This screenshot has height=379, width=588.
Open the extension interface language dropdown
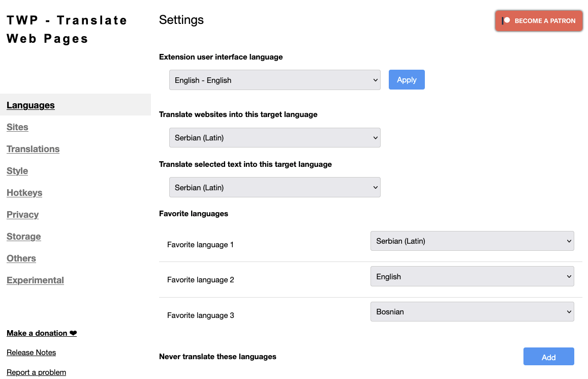pyautogui.click(x=274, y=80)
